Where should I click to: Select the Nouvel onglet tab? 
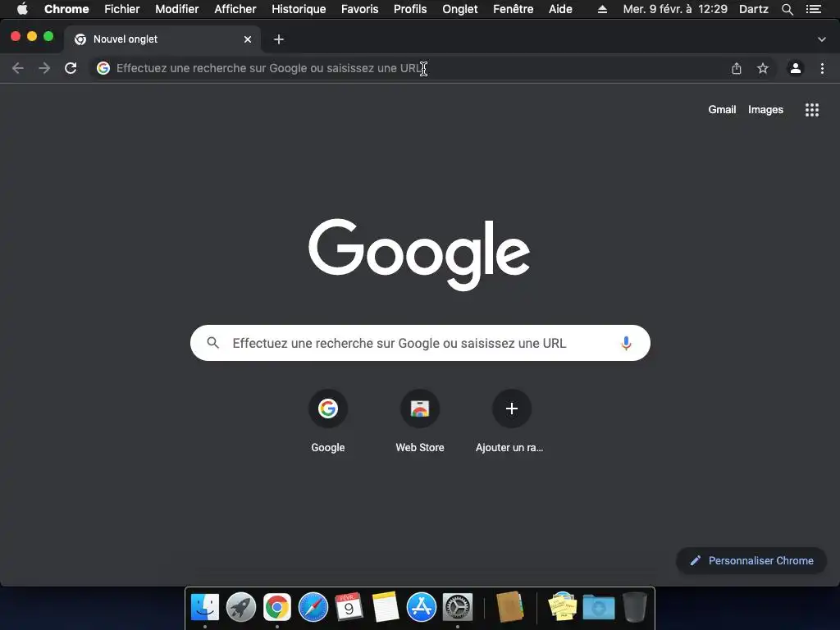tap(163, 39)
